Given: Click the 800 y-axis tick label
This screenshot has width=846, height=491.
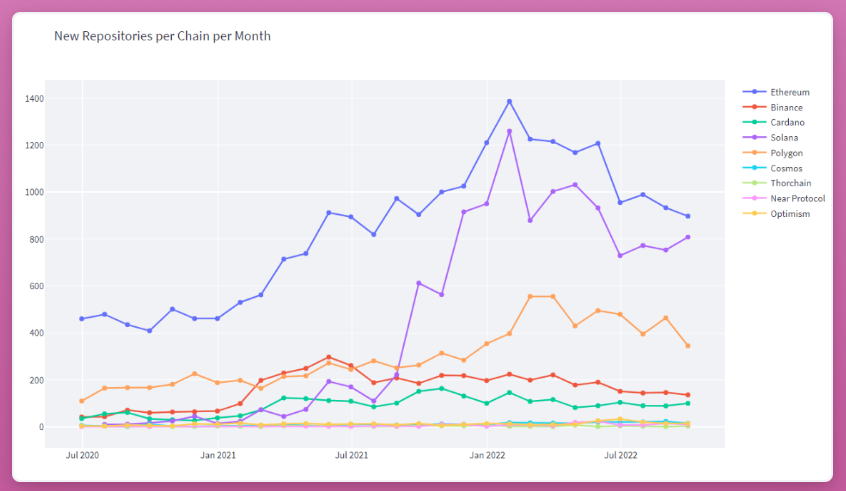Looking at the screenshot, I should click(x=37, y=240).
